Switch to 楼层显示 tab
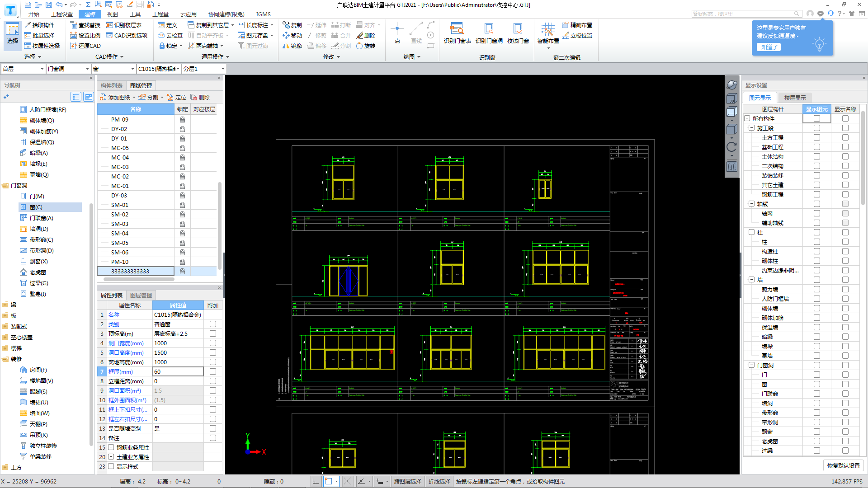Image resolution: width=868 pixels, height=488 pixels. [795, 98]
